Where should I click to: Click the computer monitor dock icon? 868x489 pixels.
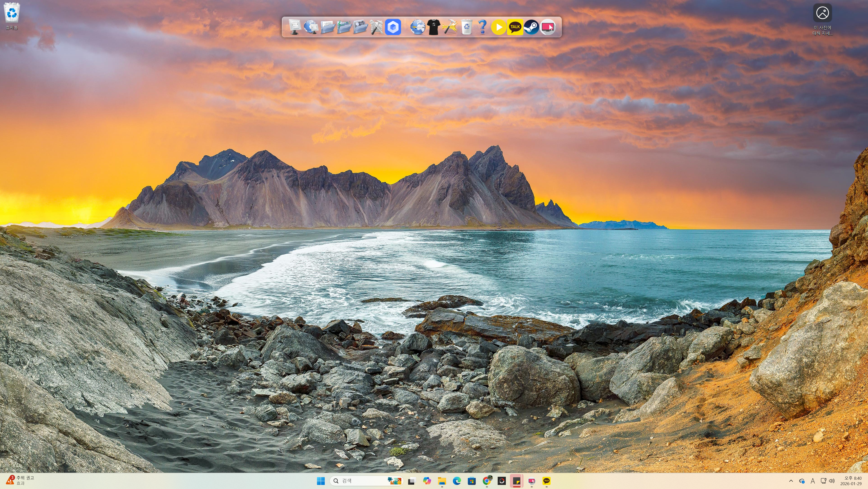(295, 27)
